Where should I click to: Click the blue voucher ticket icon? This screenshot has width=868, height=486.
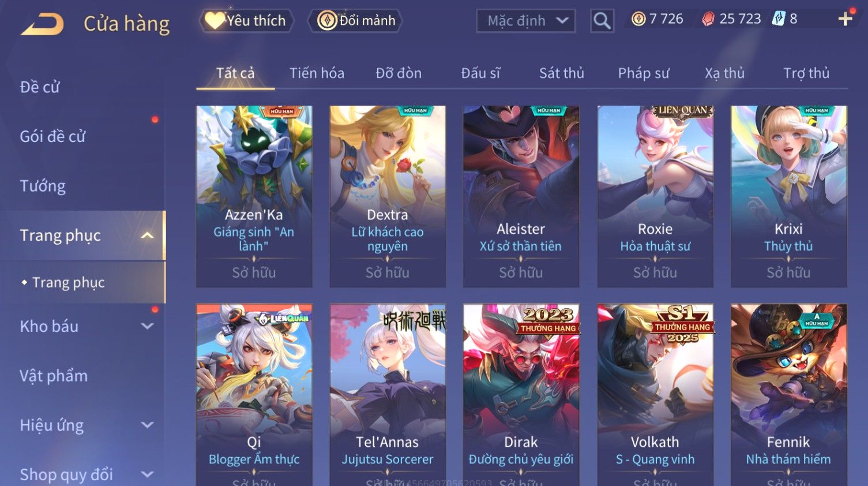tap(779, 19)
